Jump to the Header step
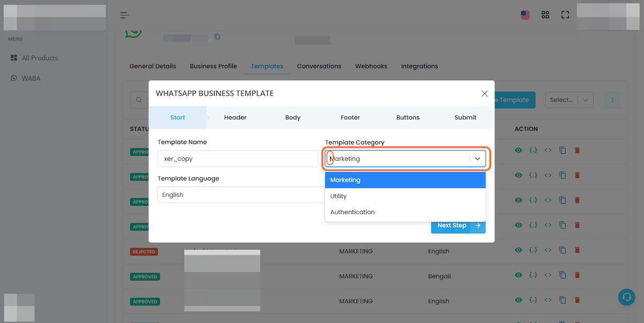 pyautogui.click(x=235, y=117)
